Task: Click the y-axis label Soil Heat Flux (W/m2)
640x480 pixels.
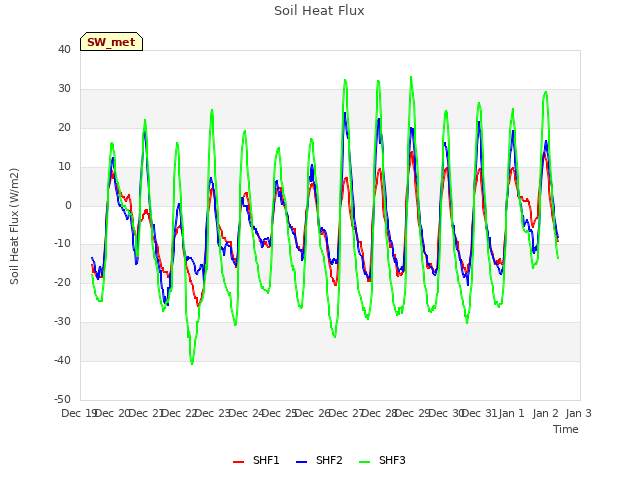Action: [x=14, y=226]
